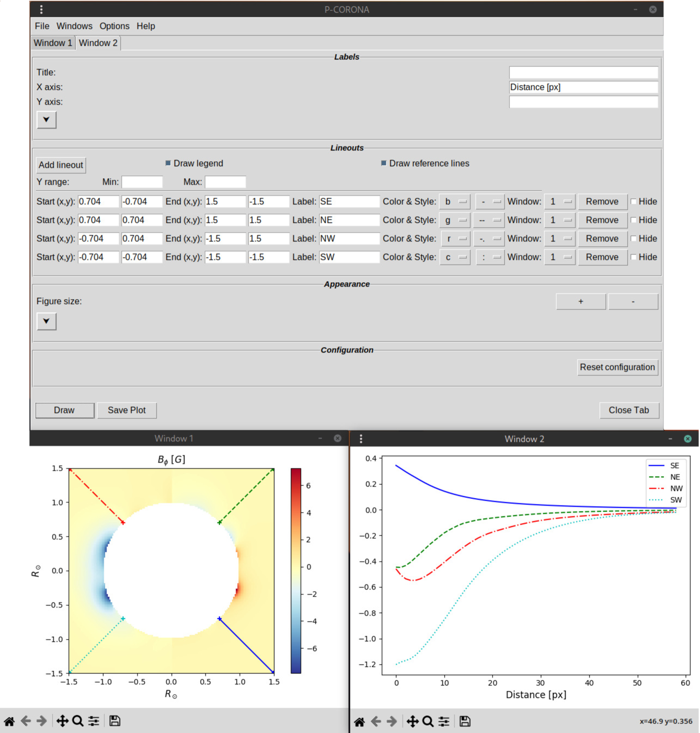Click the Title text field

pyautogui.click(x=583, y=72)
